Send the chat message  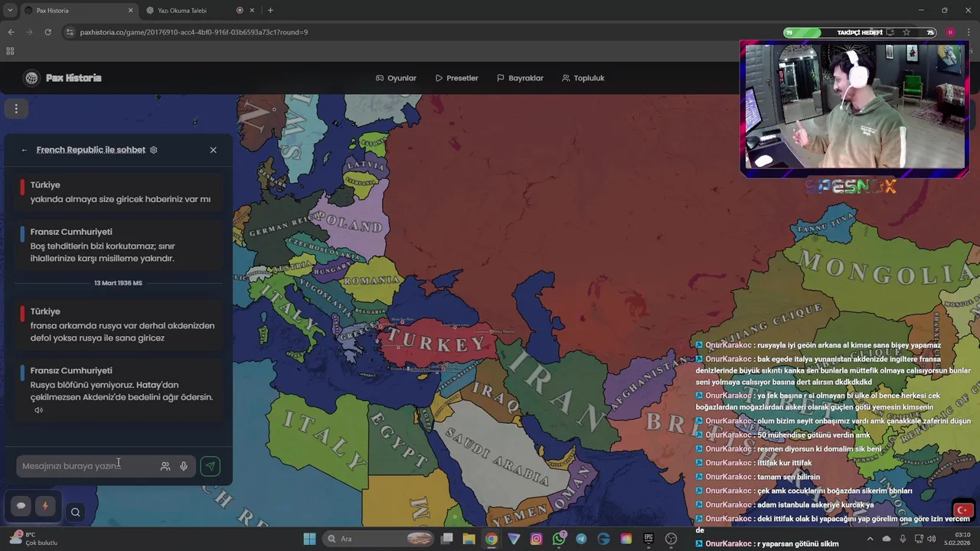[x=210, y=466]
